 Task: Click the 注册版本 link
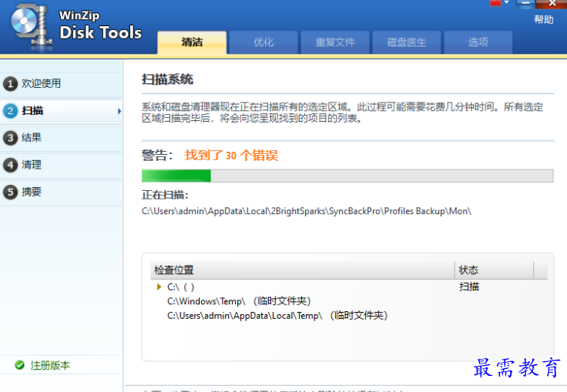click(x=50, y=365)
